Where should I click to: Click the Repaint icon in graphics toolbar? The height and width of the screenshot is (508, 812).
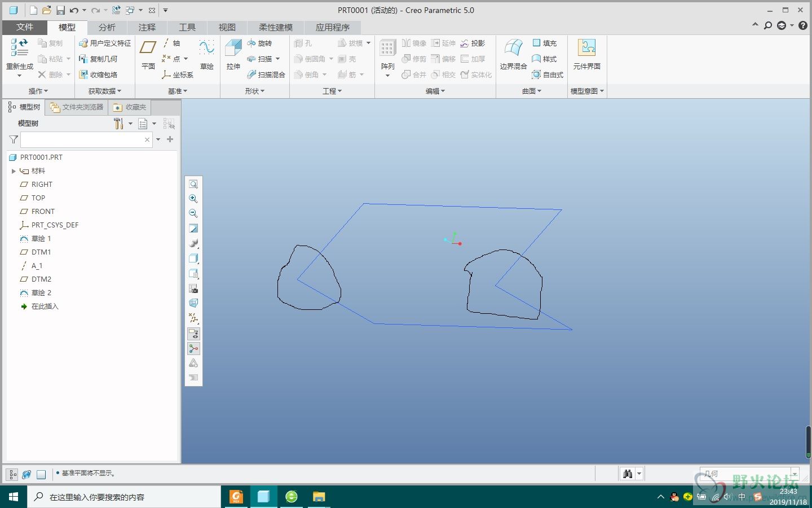[193, 229]
